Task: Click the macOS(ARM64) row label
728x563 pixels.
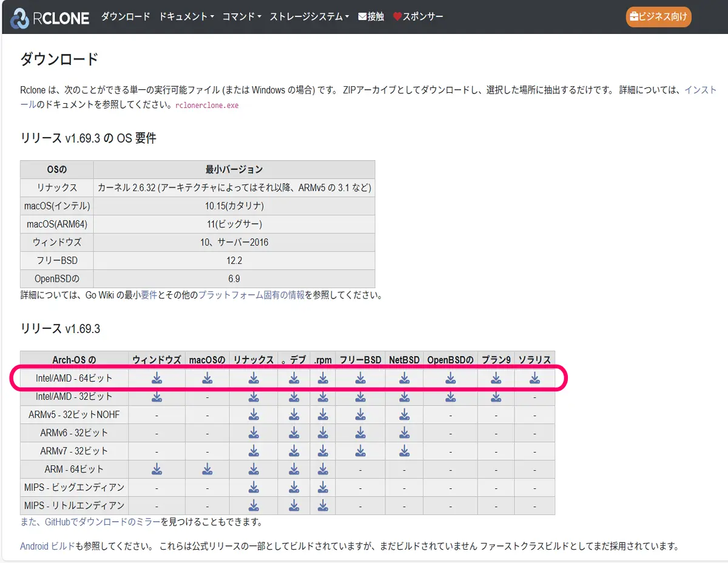Action: [x=57, y=224]
